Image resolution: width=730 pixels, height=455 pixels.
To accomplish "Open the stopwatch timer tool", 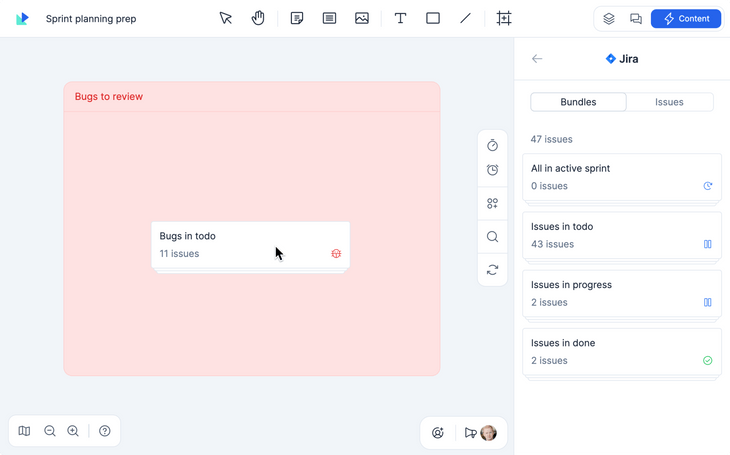I will point(492,145).
